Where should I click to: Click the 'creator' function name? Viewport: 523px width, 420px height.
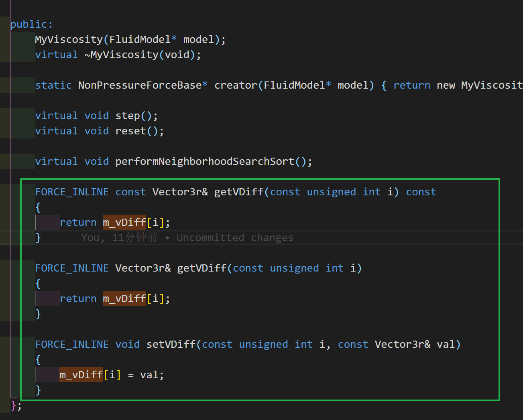pos(236,85)
